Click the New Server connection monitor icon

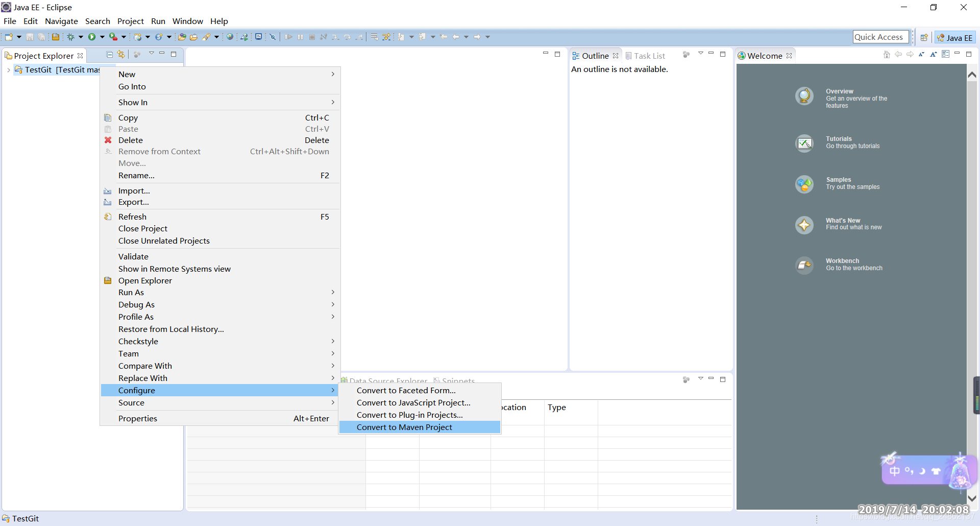(x=259, y=37)
